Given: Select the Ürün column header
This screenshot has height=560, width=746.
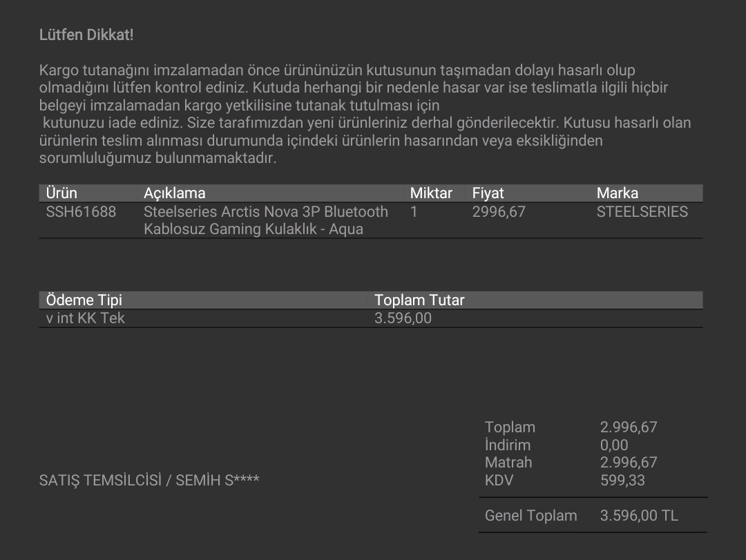Looking at the screenshot, I should tap(61, 193).
